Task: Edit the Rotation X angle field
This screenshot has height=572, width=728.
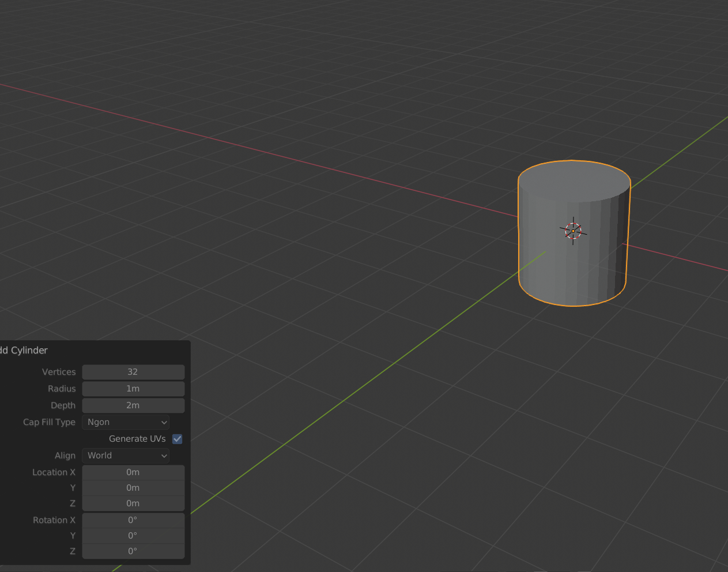Action: point(133,520)
